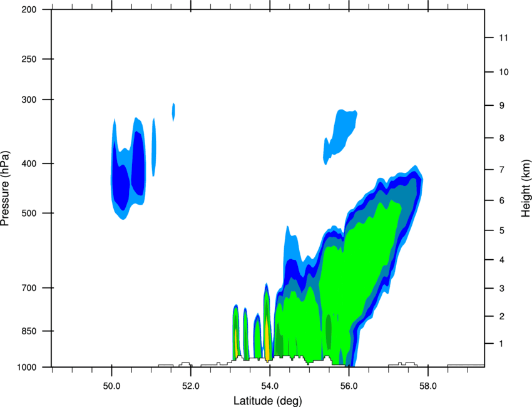Click the 54.0 latitude tick label
The height and width of the screenshot is (407, 532).
270,386
